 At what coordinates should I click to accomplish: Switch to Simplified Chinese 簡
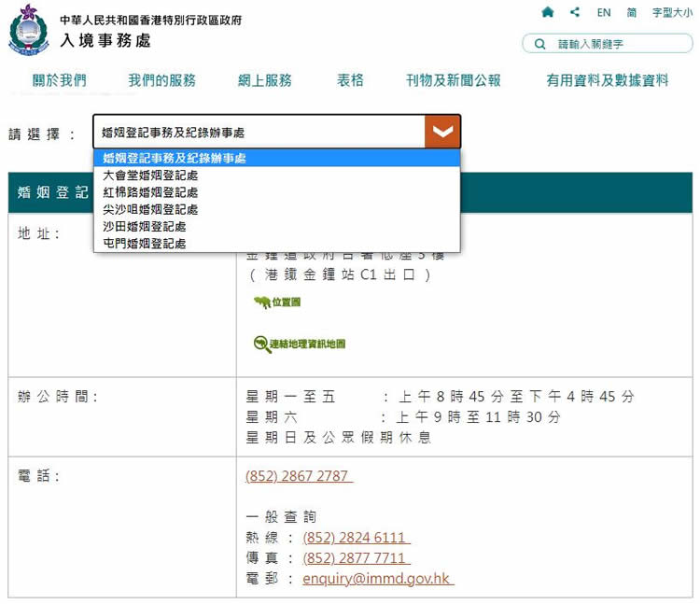pos(631,12)
